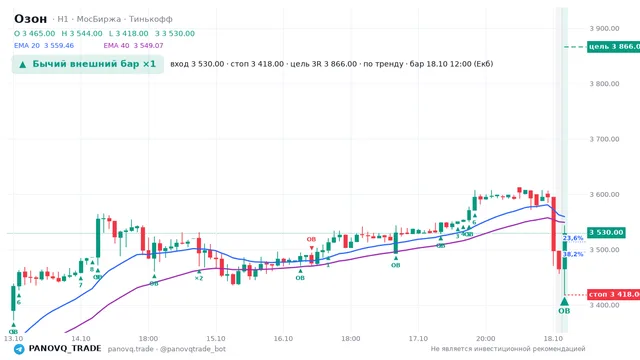
Task: Click the 14.10 date axis label
Action: click(81, 339)
